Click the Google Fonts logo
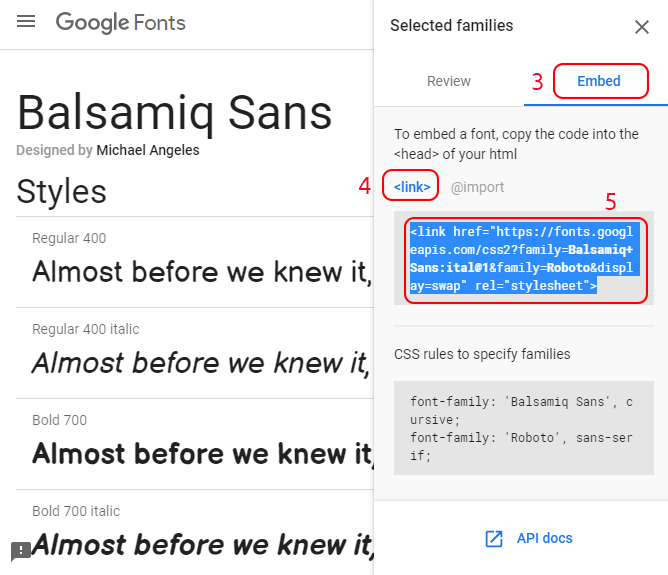The width and height of the screenshot is (668, 575). pyautogui.click(x=121, y=23)
